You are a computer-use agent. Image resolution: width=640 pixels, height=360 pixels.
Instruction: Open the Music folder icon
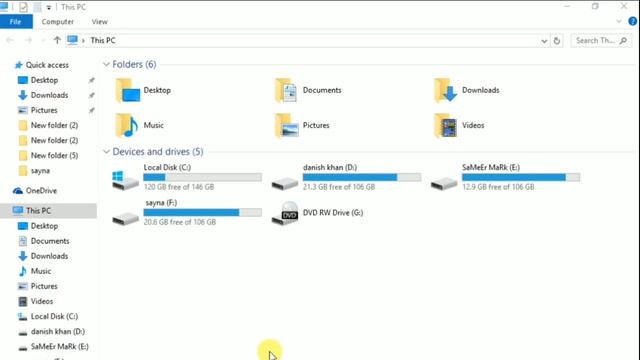click(127, 125)
